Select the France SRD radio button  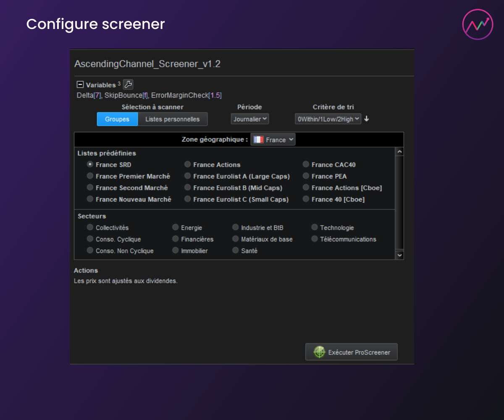[x=90, y=164]
